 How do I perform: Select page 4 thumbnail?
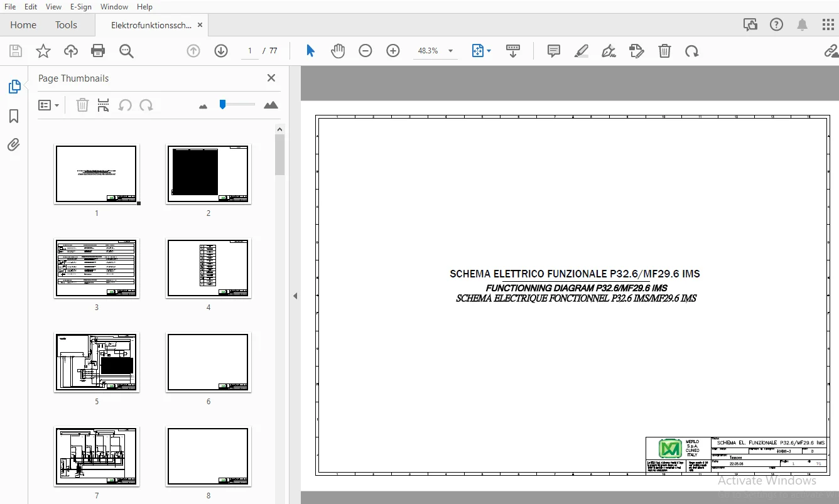tap(208, 268)
